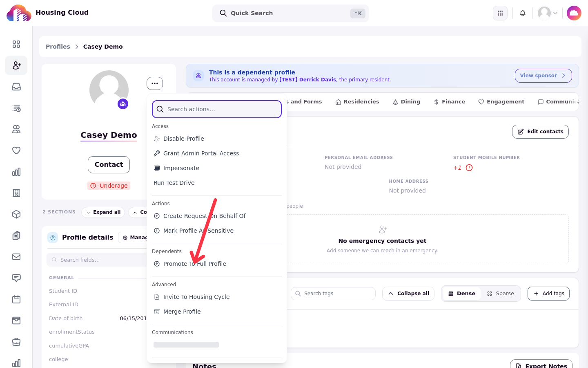Viewport: 588px width, 368px height.
Task: Select Dense view mode
Action: [462, 294]
